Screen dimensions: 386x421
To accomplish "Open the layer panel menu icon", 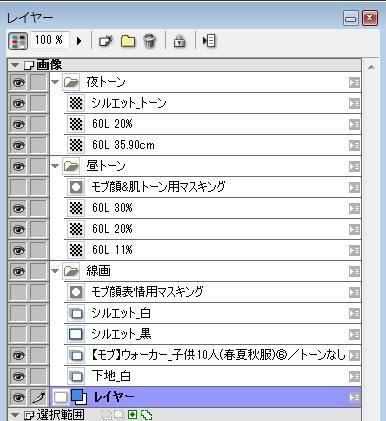I will [x=209, y=41].
